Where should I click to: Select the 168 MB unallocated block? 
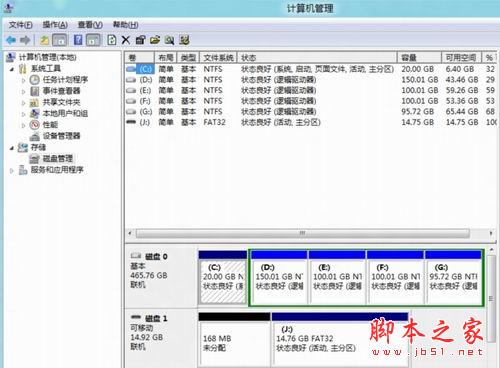click(x=234, y=340)
